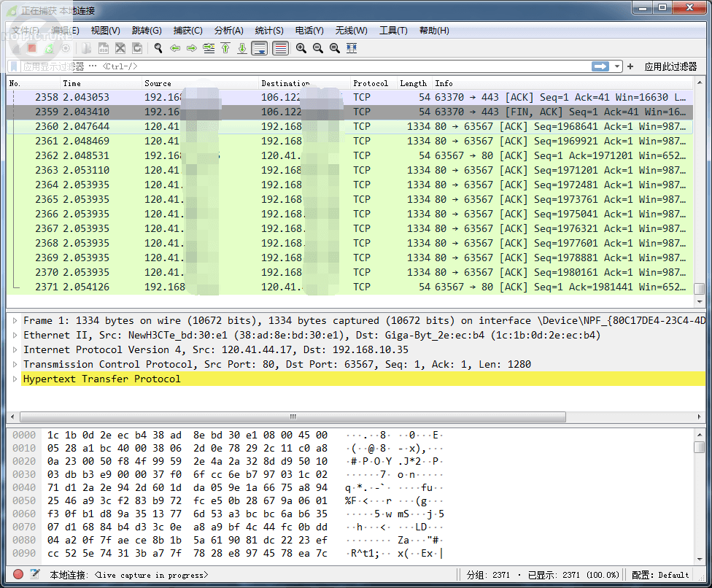Expand the Ethernet II section
The height and width of the screenshot is (588, 712).
tap(15, 335)
